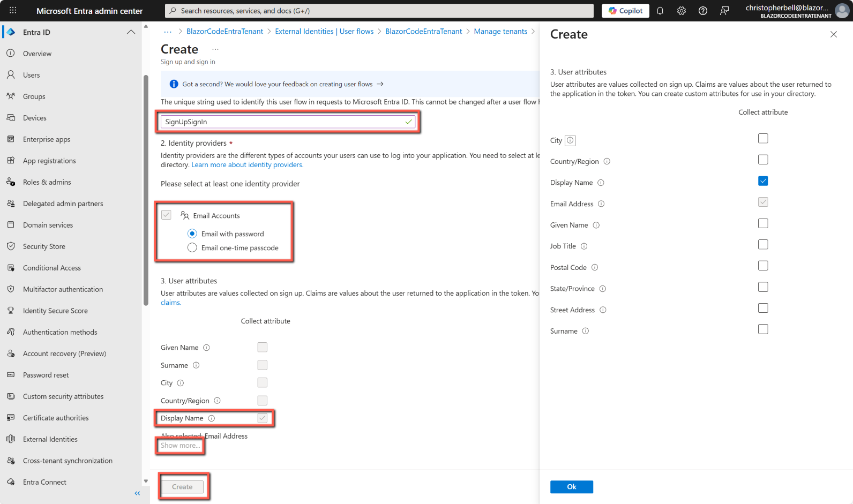The height and width of the screenshot is (504, 853).
Task: Click the help question mark icon
Action: pyautogui.click(x=703, y=11)
